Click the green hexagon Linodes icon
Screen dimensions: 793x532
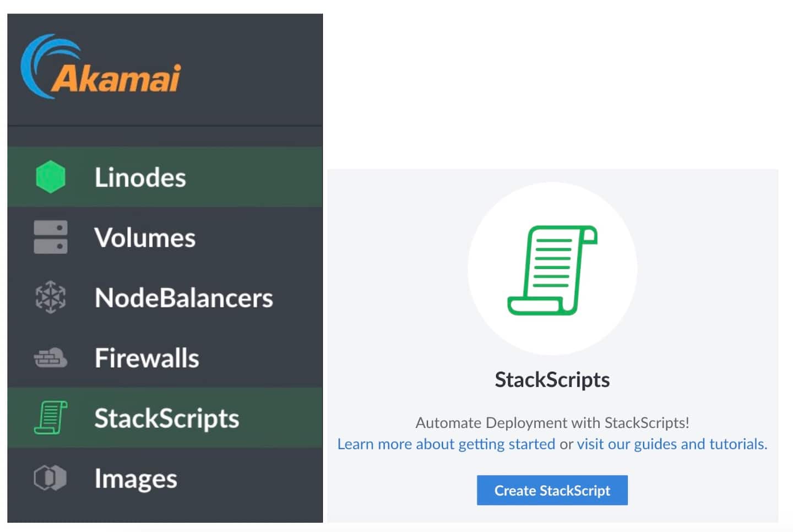tap(51, 177)
